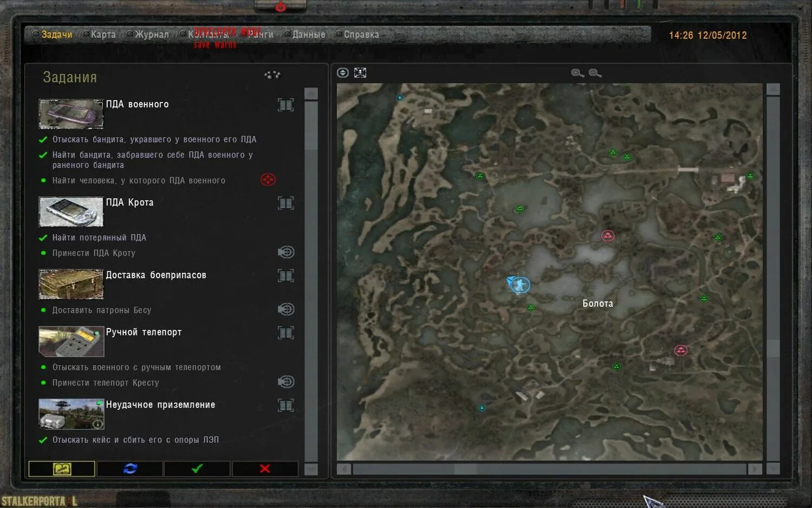Open the Журнал tab
The width and height of the screenshot is (812, 508).
(152, 34)
